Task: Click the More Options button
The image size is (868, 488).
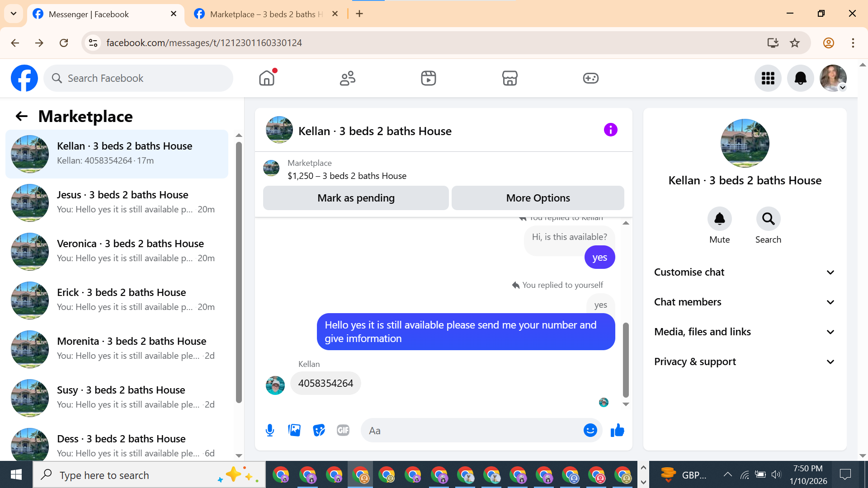Action: click(538, 198)
